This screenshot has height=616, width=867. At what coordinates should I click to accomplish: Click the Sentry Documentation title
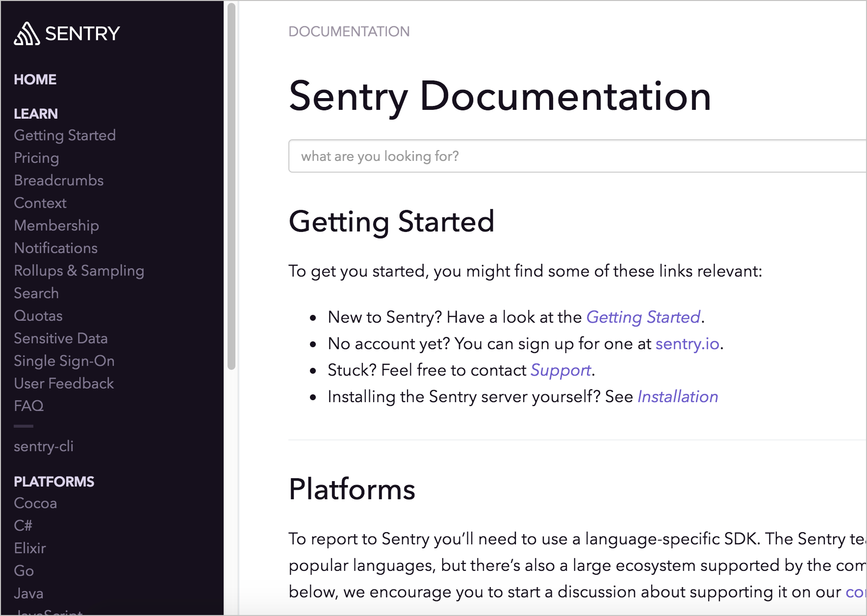500,97
